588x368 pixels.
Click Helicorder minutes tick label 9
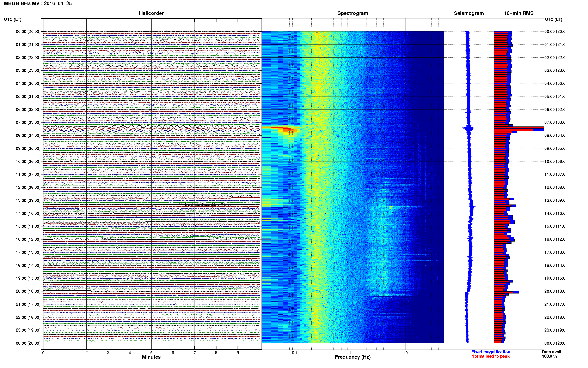238,352
